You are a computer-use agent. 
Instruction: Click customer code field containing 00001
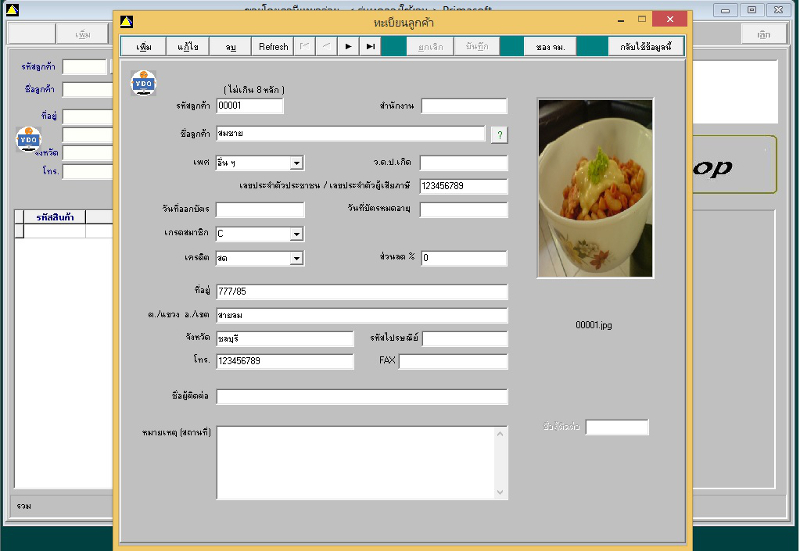(249, 106)
